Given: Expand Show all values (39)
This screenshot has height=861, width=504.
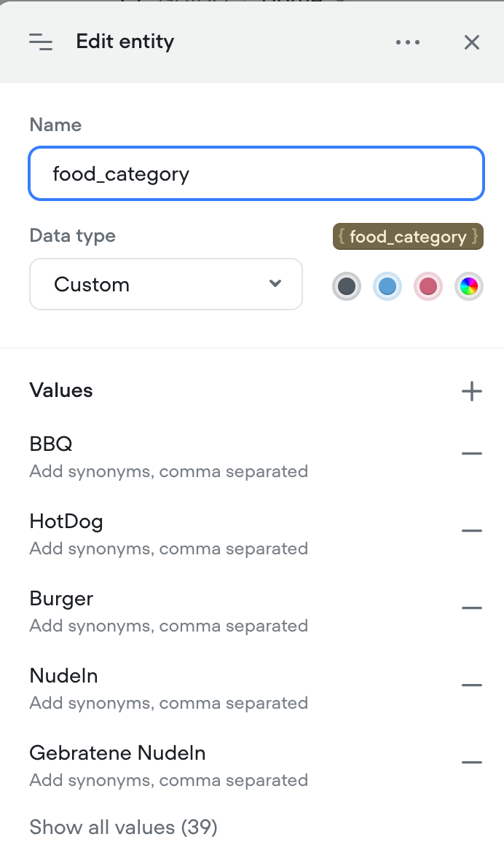Looking at the screenshot, I should 124,827.
